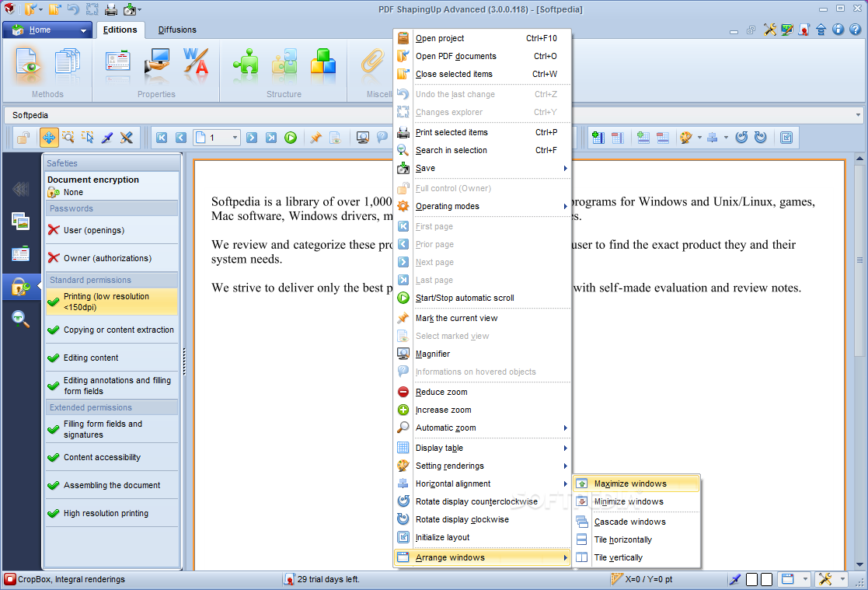
Task: Toggle High resolution printing permission
Action: point(112,513)
